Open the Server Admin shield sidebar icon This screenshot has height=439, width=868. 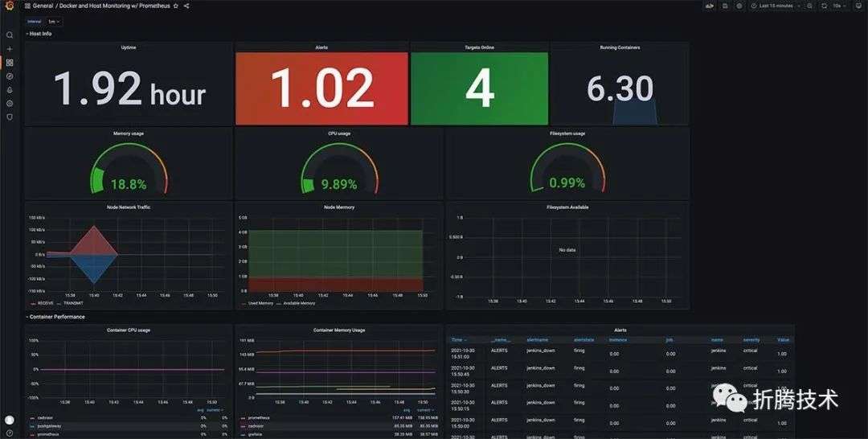[10, 117]
